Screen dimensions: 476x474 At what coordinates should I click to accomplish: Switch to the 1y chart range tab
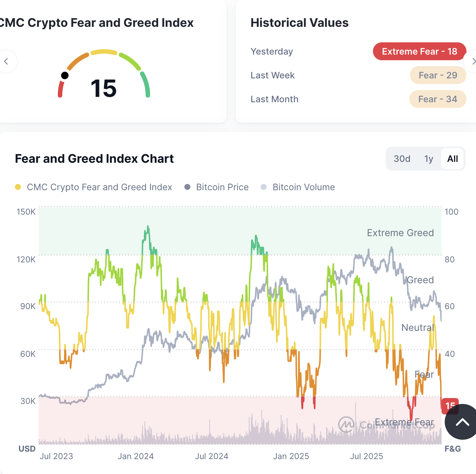[428, 159]
